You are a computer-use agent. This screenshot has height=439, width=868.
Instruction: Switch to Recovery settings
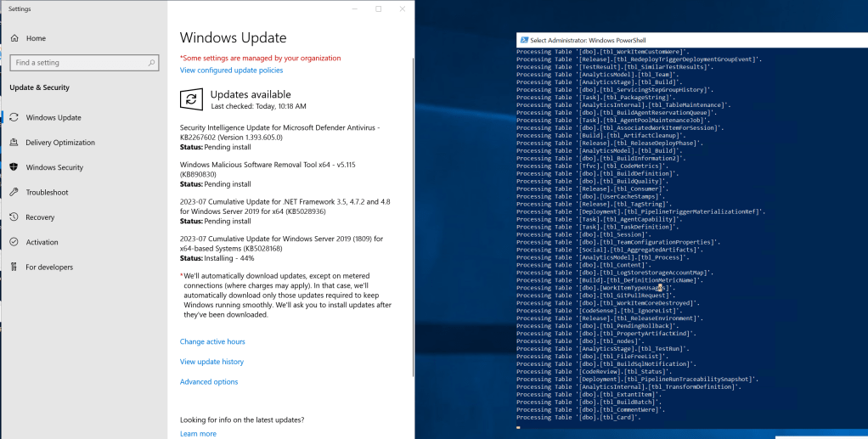coord(40,217)
